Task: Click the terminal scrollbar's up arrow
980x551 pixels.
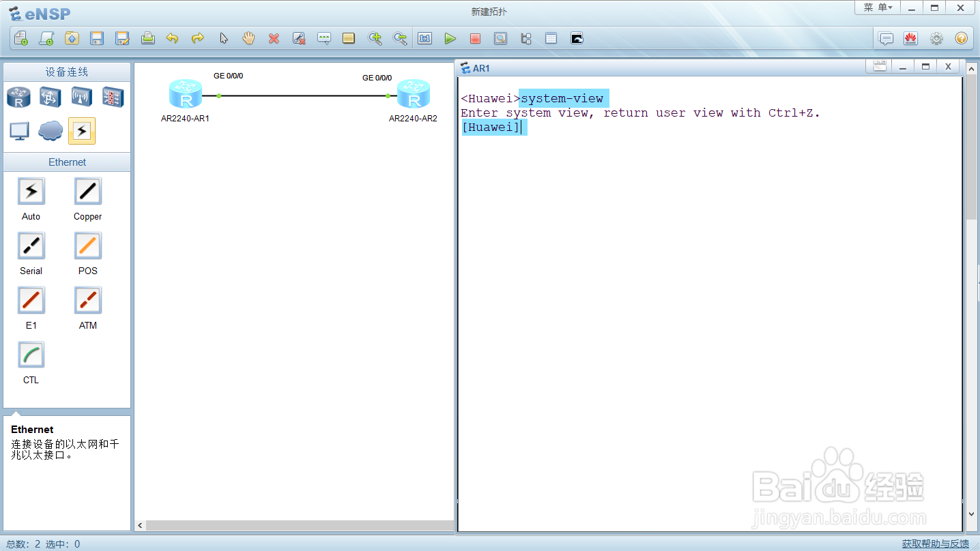Action: click(x=971, y=68)
